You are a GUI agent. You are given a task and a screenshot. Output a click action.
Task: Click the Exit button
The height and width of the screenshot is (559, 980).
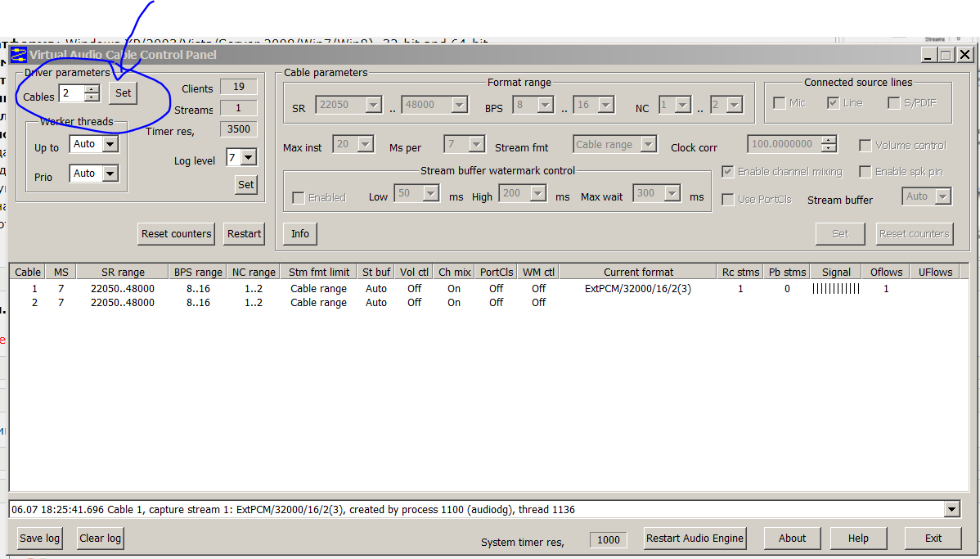tap(933, 539)
